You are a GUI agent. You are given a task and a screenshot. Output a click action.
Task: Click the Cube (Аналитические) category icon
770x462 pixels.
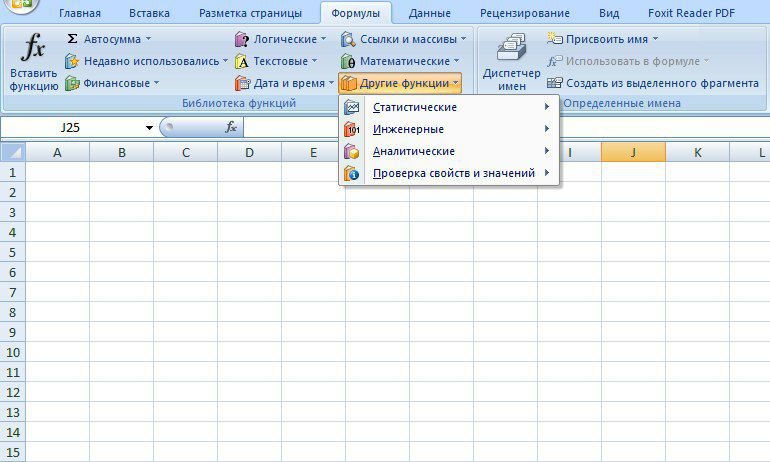click(352, 151)
